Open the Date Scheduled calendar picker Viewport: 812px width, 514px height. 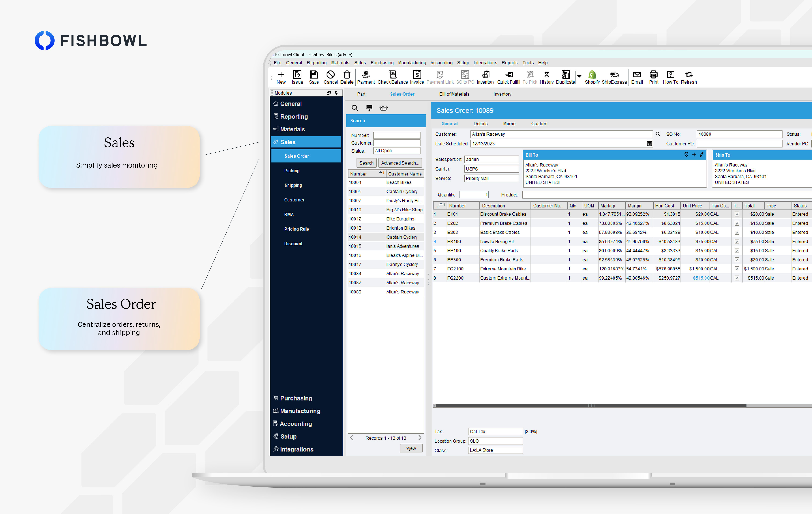pyautogui.click(x=649, y=144)
